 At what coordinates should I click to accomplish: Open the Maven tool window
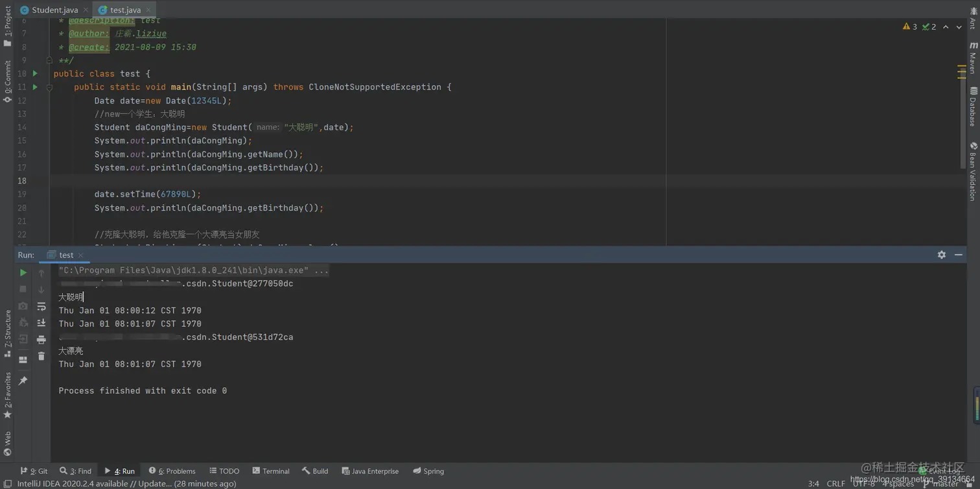[973, 58]
